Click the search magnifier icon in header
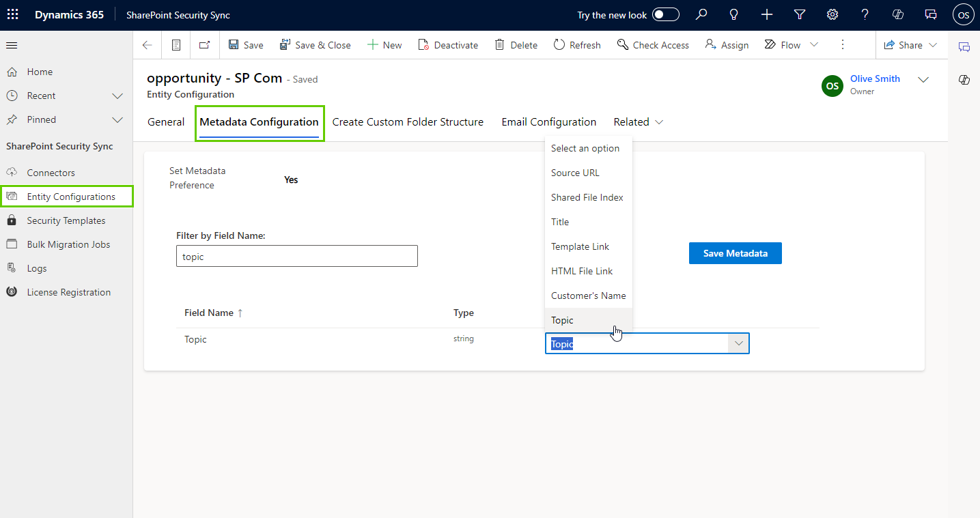This screenshot has width=980, height=518. (701, 15)
